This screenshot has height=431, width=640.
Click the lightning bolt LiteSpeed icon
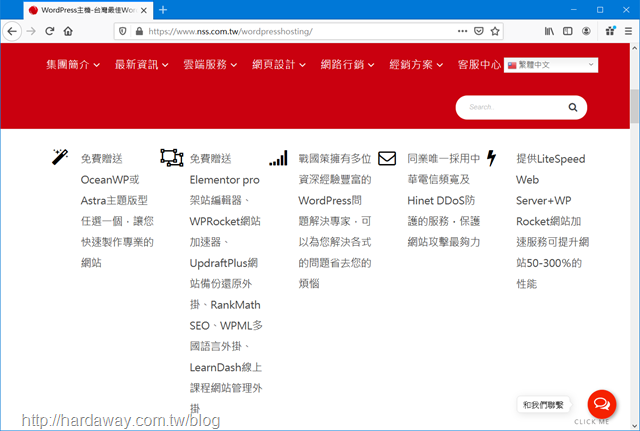pos(492,158)
